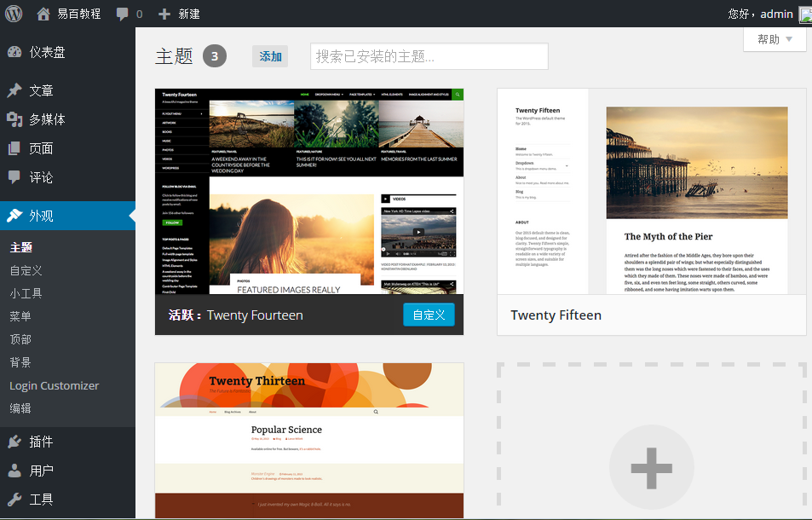Click the blue 自定义 button on Twenty Fourteen
812x520 pixels.
click(x=429, y=315)
